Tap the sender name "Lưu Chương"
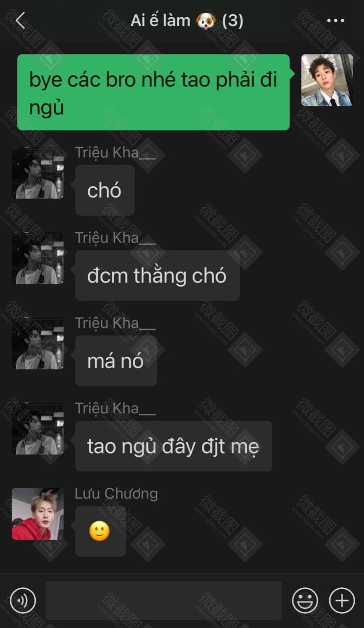The width and height of the screenshot is (364, 628). 117,494
